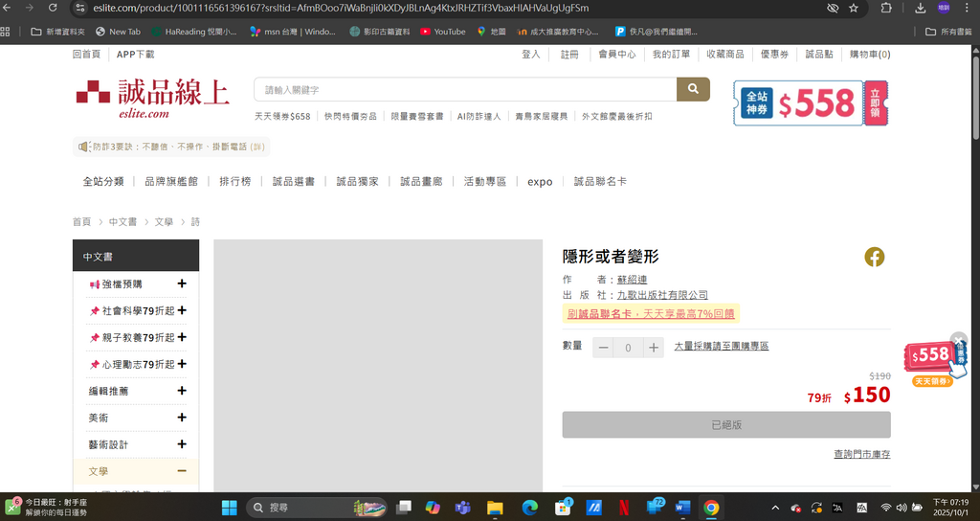This screenshot has height=521, width=980.
Task: Reload the page with the refresh icon
Action: coord(52,8)
